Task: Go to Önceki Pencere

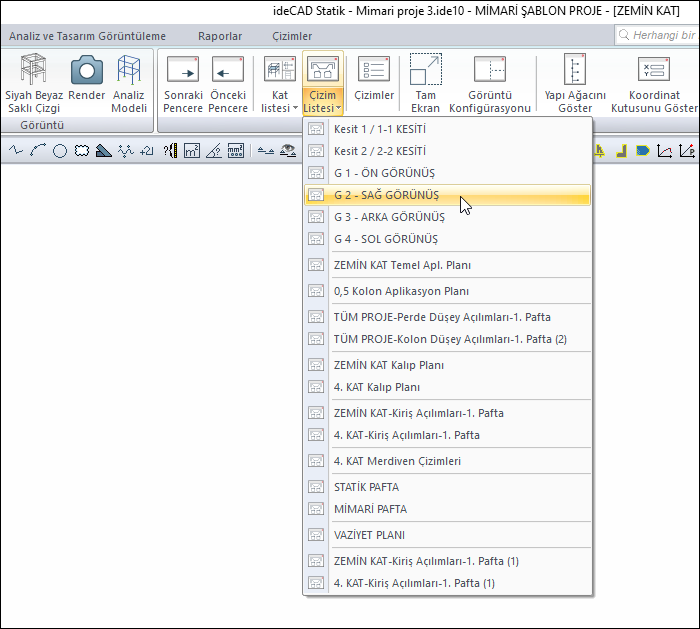Action: 228,72
